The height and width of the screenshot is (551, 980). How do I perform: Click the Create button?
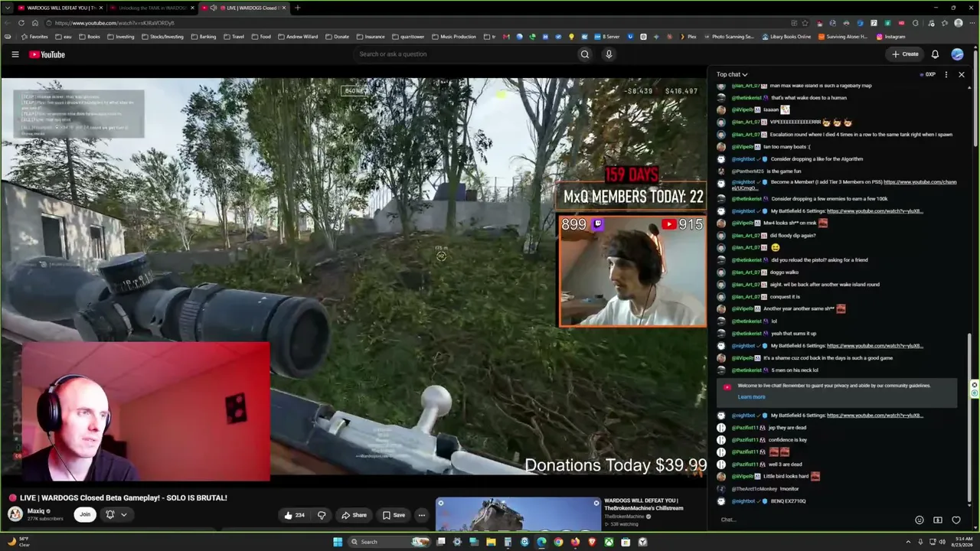pyautogui.click(x=905, y=54)
